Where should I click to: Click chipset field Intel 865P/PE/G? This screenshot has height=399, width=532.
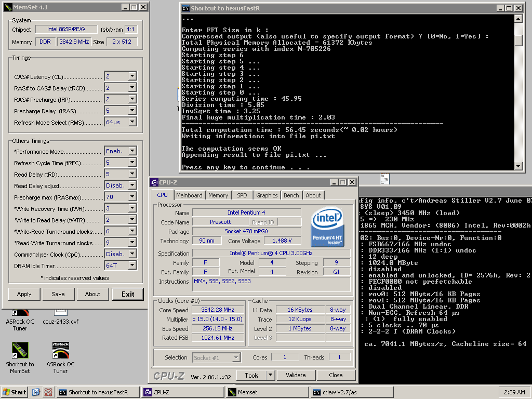[66, 29]
